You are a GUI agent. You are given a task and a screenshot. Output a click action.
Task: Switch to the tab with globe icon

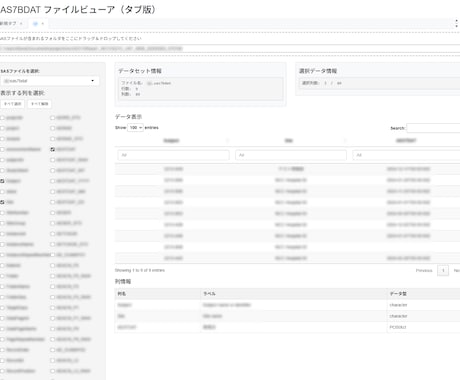click(x=35, y=24)
